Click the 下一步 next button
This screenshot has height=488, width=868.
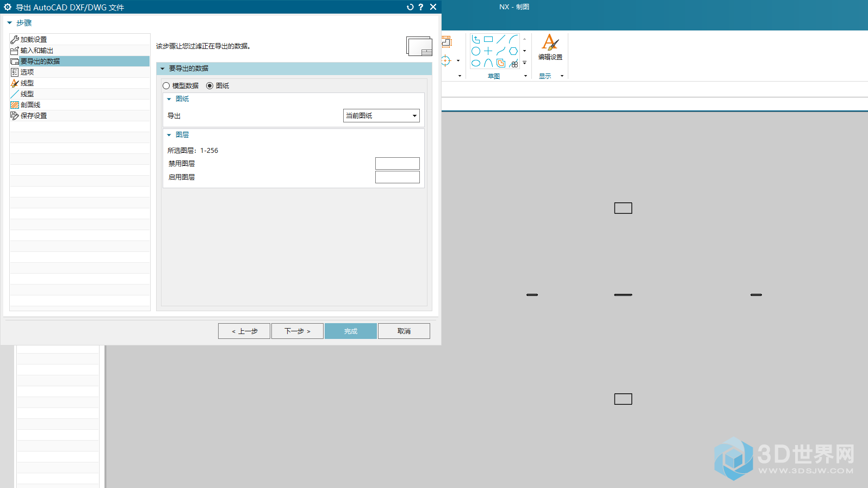tap(297, 331)
